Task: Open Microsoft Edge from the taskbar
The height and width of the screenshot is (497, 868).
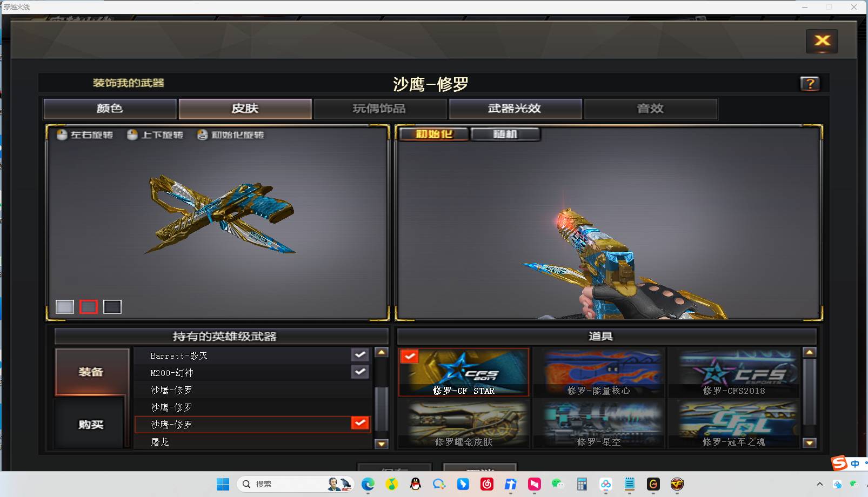Action: [x=368, y=484]
